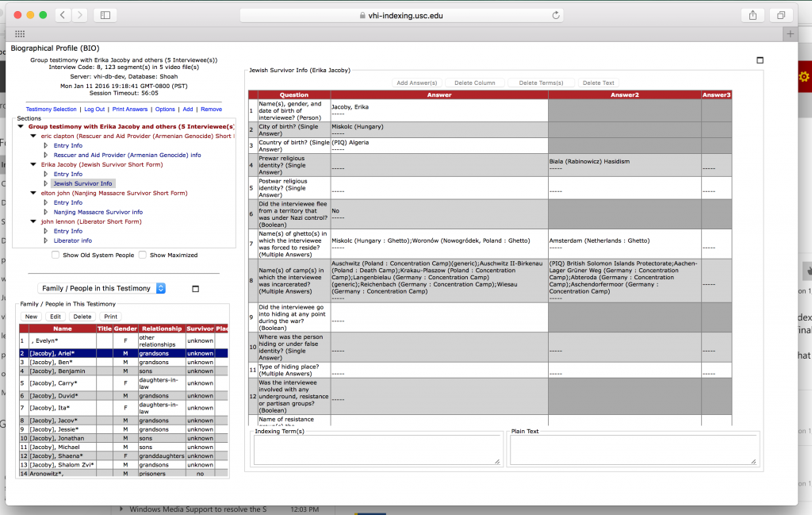
Task: Click into the Plain Text box
Action: (x=634, y=449)
